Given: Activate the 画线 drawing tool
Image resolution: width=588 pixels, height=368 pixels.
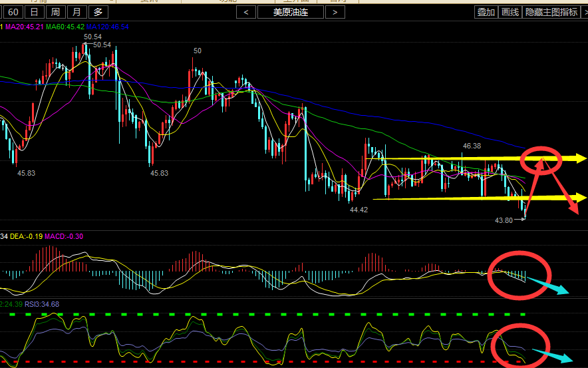Looking at the screenshot, I should click(x=510, y=12).
